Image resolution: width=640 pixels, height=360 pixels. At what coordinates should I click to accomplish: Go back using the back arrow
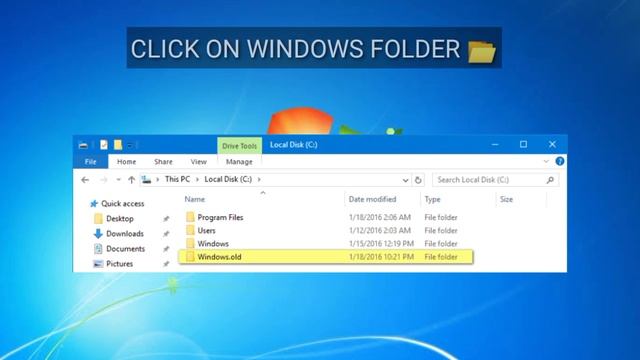(85, 180)
